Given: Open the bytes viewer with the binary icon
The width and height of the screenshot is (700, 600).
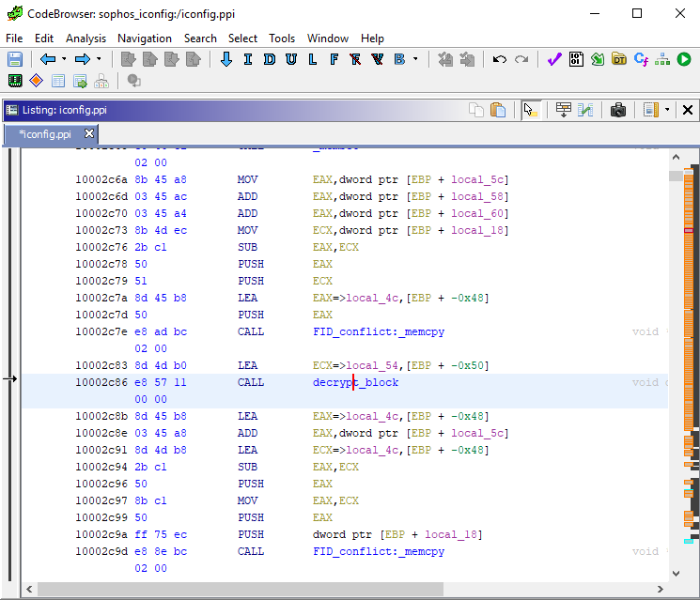Looking at the screenshot, I should tap(576, 59).
